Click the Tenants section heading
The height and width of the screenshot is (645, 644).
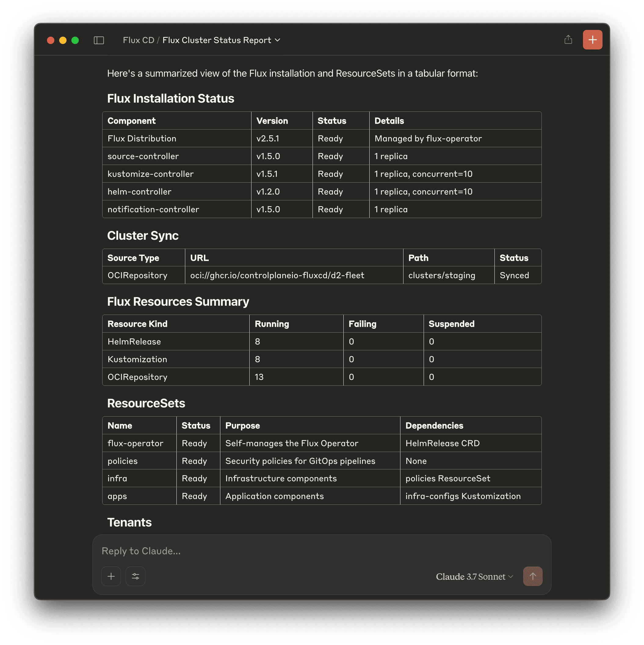coord(129,523)
